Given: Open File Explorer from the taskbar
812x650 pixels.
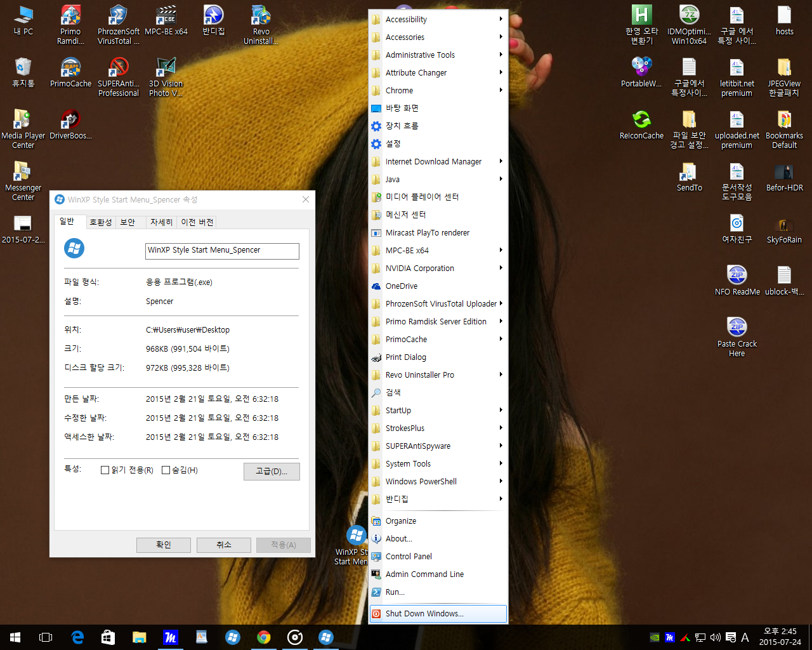Looking at the screenshot, I should (140, 637).
